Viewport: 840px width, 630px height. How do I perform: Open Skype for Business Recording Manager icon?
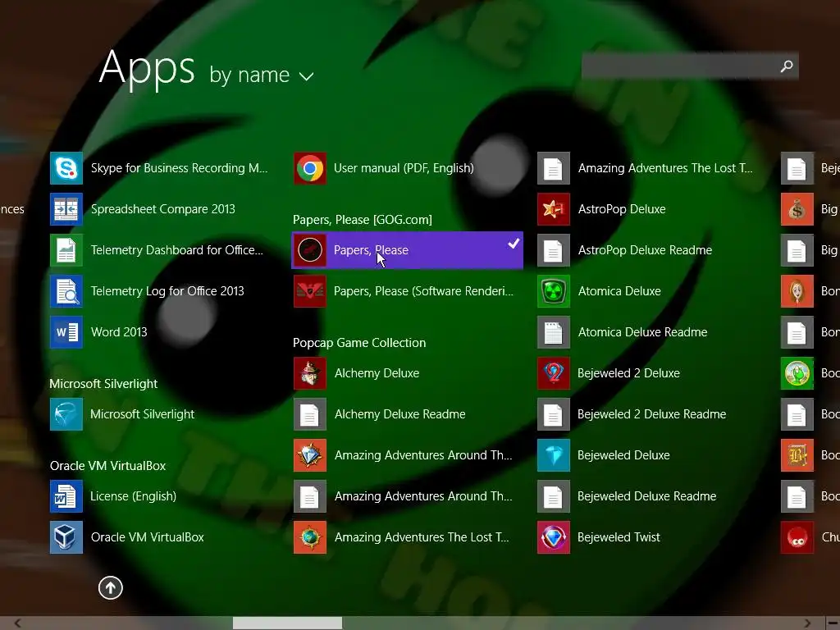tap(66, 168)
